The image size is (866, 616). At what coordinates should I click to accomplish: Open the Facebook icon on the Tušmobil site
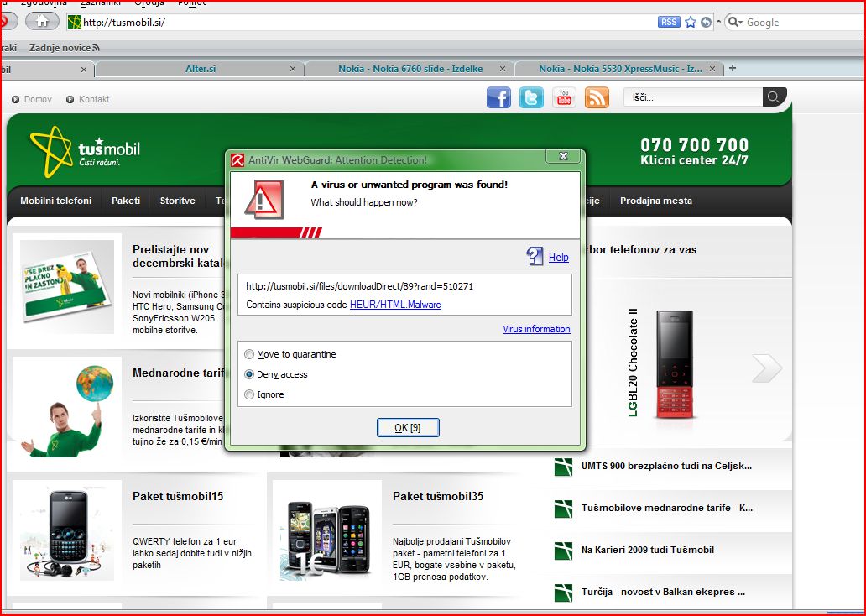click(498, 98)
